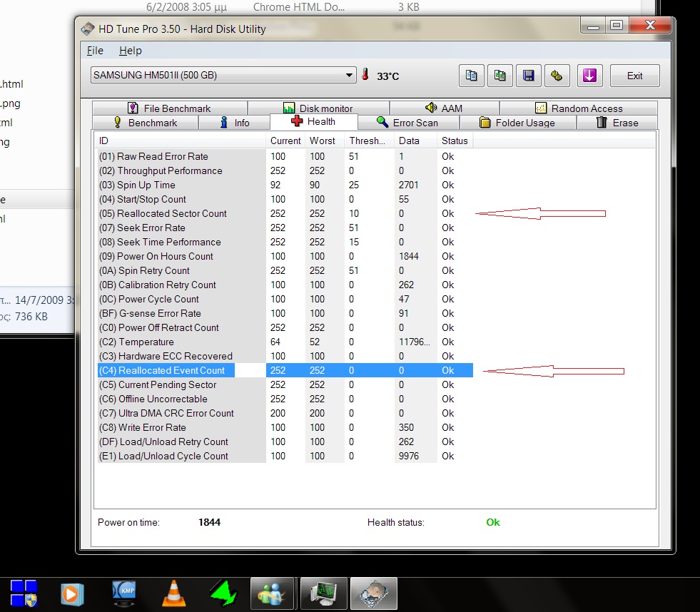Image resolution: width=700 pixels, height=612 pixels.
Task: Open Windows Live Messenger taskbar icon
Action: click(272, 593)
